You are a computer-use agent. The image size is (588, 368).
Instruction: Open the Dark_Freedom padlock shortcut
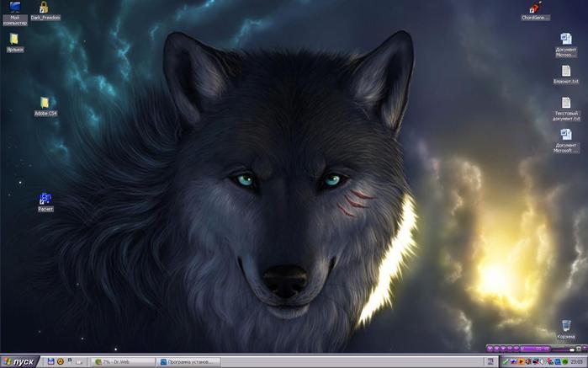[x=45, y=11]
